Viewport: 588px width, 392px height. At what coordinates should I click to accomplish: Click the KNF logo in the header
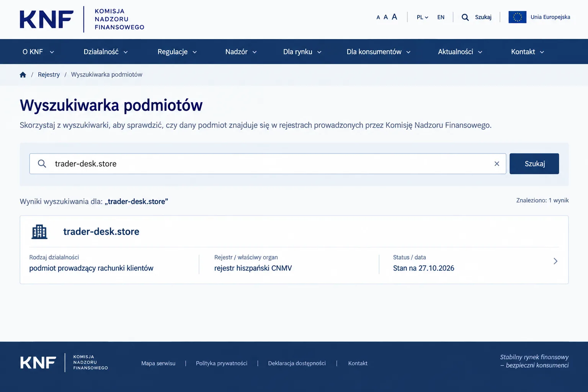click(47, 19)
